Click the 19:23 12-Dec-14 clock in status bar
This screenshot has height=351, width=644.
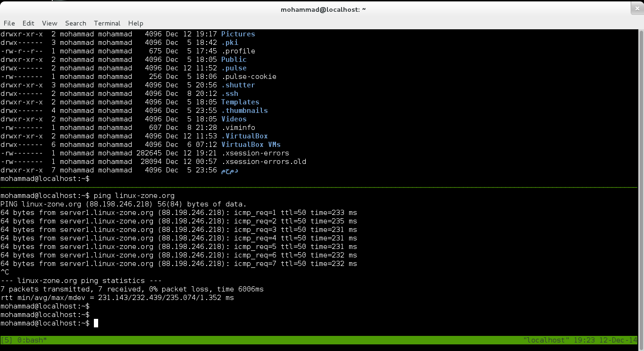(x=605, y=340)
